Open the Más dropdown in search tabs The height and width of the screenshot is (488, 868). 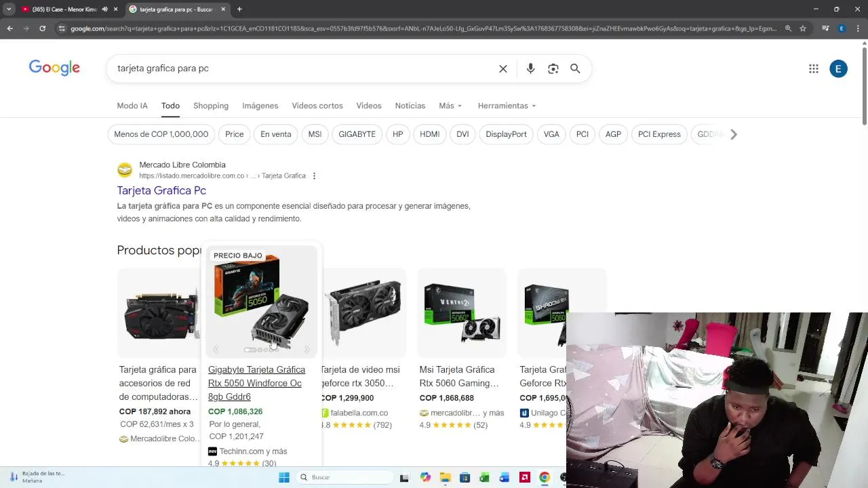(450, 106)
